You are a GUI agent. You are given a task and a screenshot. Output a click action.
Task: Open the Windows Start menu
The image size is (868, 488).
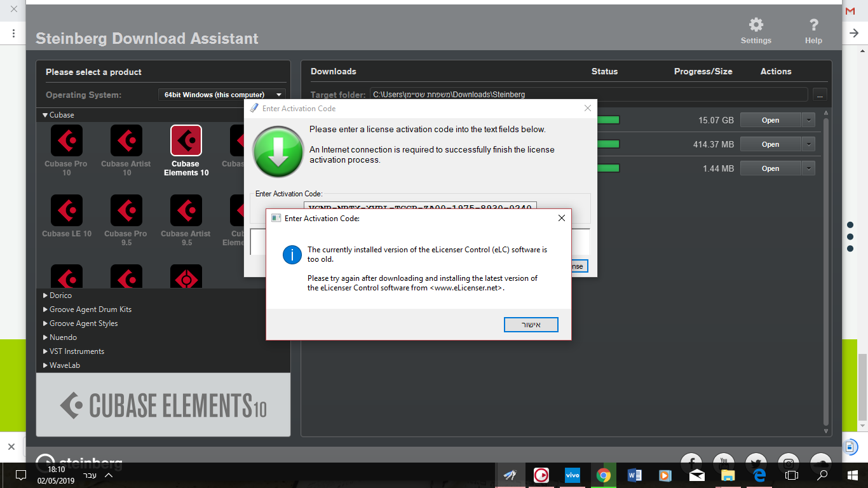tap(853, 475)
